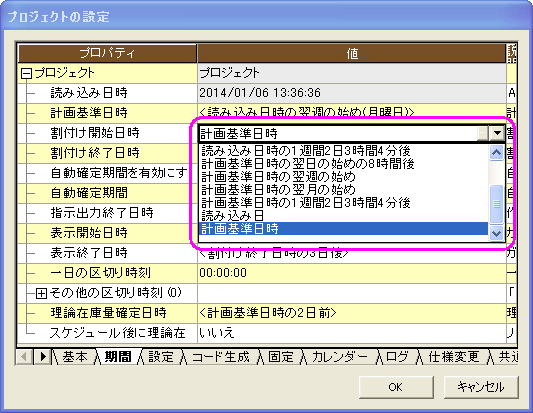This screenshot has width=533, height=413.
Task: Select 計画基準日時の翌月の始め option
Action: (x=278, y=190)
